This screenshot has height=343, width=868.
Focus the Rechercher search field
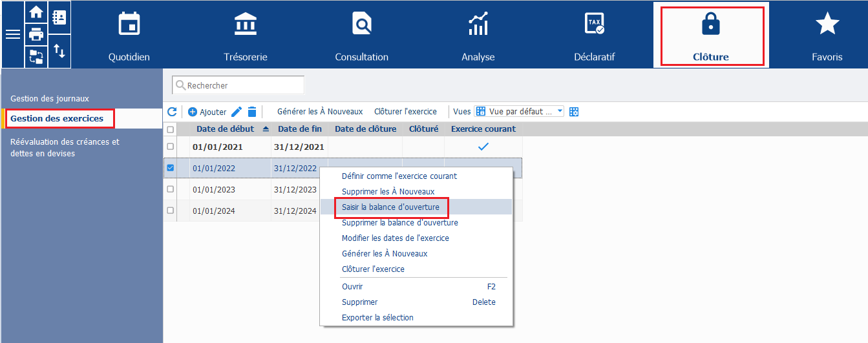click(238, 85)
